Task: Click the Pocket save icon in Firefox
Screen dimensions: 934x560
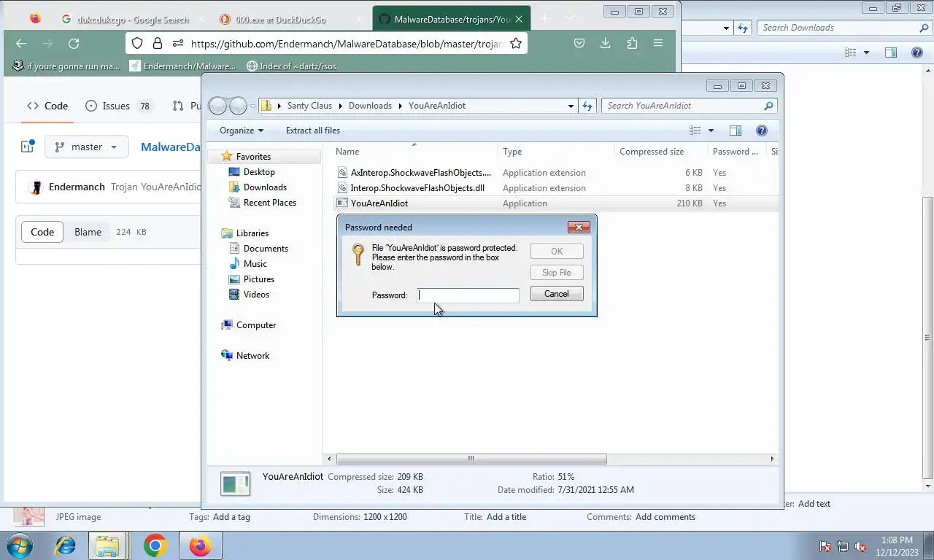Action: point(579,44)
